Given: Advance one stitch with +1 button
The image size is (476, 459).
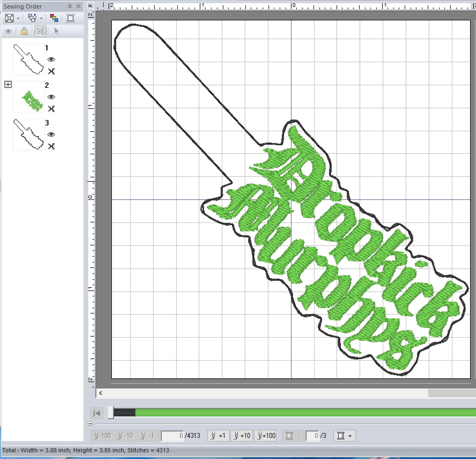Looking at the screenshot, I should click(x=218, y=436).
